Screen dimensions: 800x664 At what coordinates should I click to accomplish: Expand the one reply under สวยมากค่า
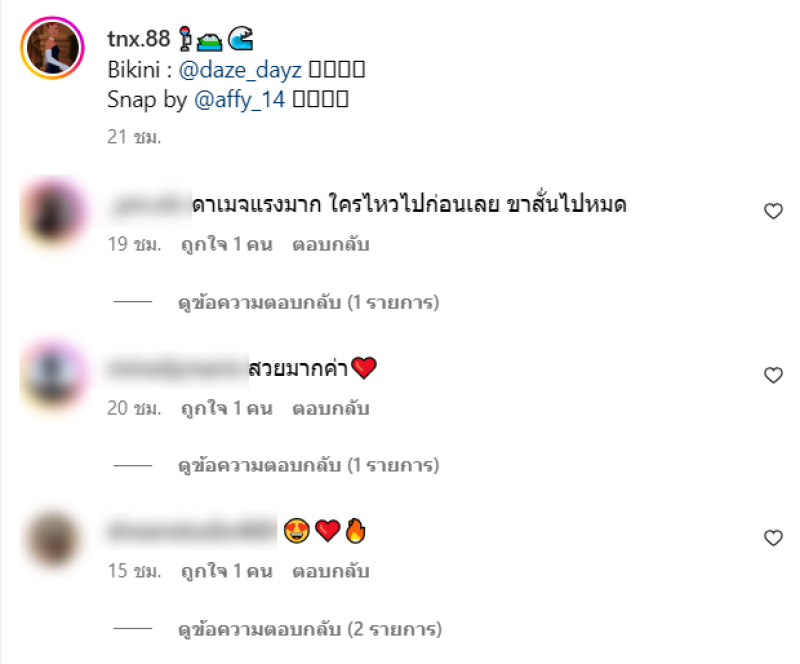pyautogui.click(x=308, y=465)
